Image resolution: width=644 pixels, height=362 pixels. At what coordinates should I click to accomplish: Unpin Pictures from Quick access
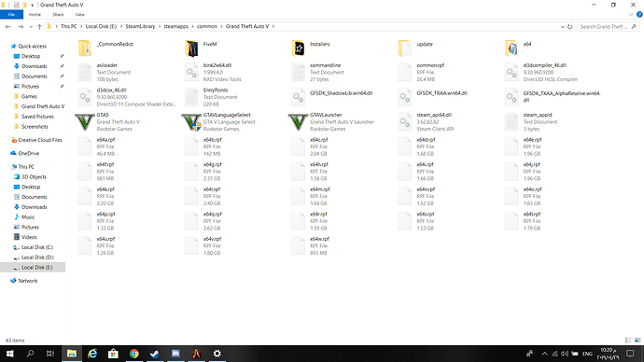(62, 86)
